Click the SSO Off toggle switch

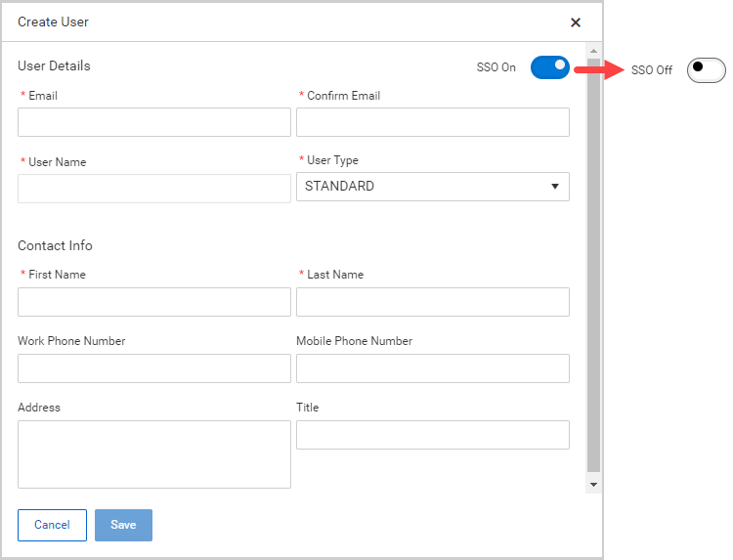tap(706, 69)
